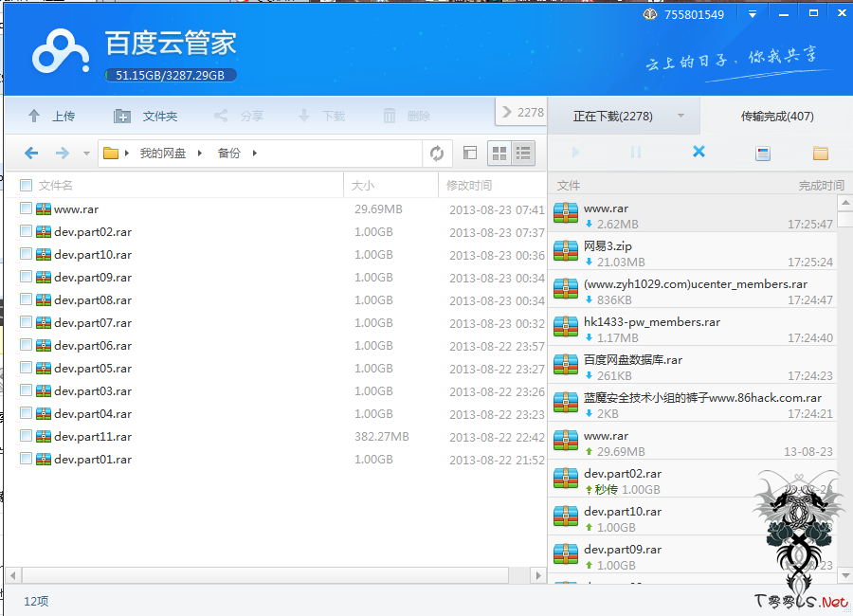
Task: Click the account avatar icon beside 755801549
Action: pos(649,14)
